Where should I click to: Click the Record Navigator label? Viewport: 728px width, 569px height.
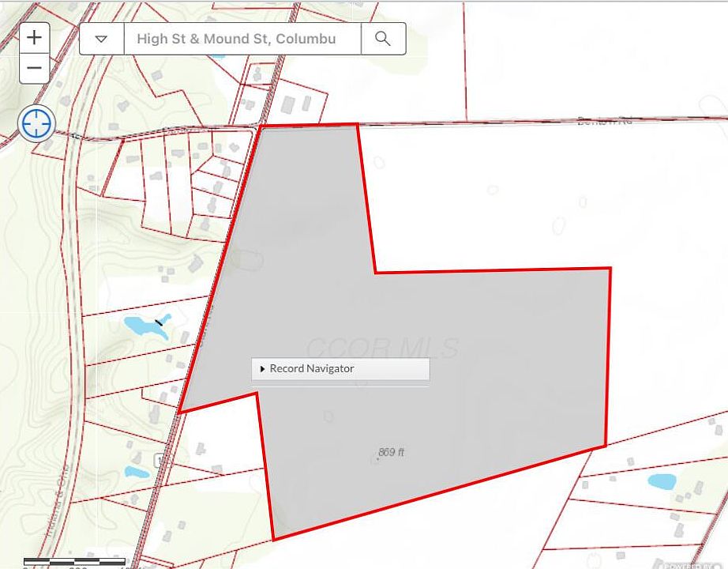(312, 369)
